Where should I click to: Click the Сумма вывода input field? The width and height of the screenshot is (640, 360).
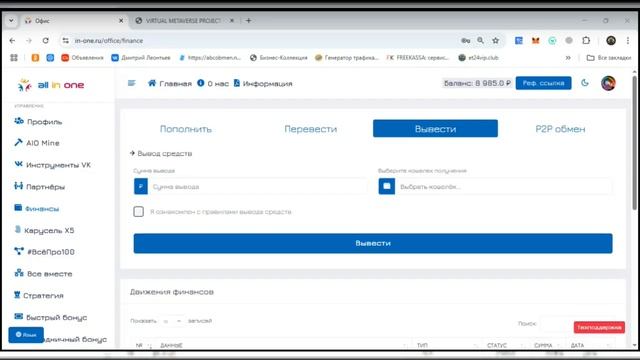coord(257,187)
